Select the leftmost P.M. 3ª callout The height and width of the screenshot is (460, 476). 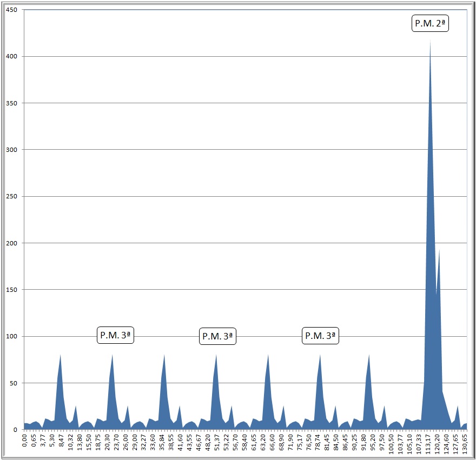[116, 335]
